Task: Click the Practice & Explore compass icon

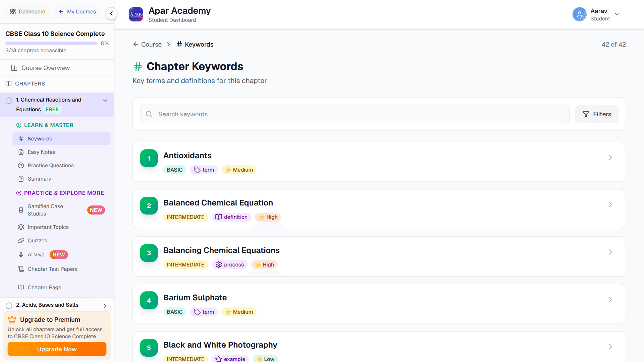Action: [x=19, y=193]
